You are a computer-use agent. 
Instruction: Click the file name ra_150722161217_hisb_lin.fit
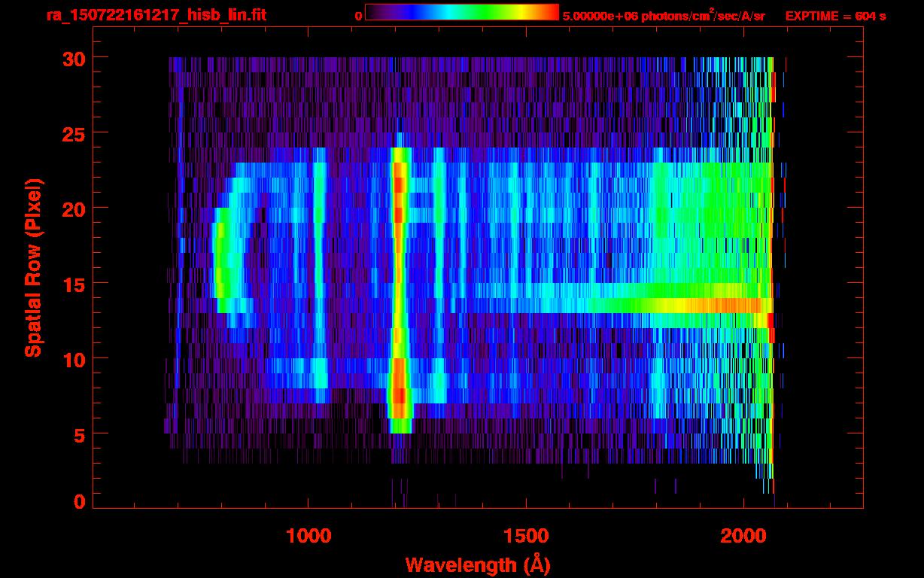156,15
